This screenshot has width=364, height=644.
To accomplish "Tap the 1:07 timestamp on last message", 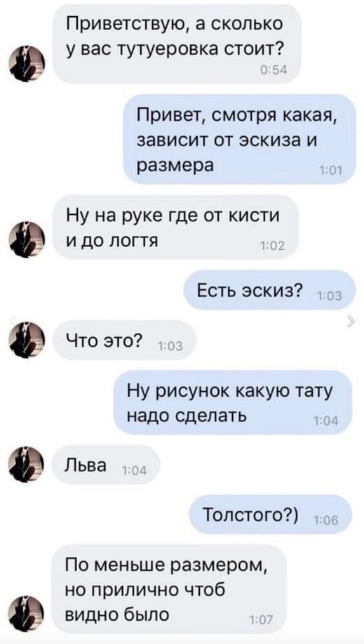I will click(259, 621).
